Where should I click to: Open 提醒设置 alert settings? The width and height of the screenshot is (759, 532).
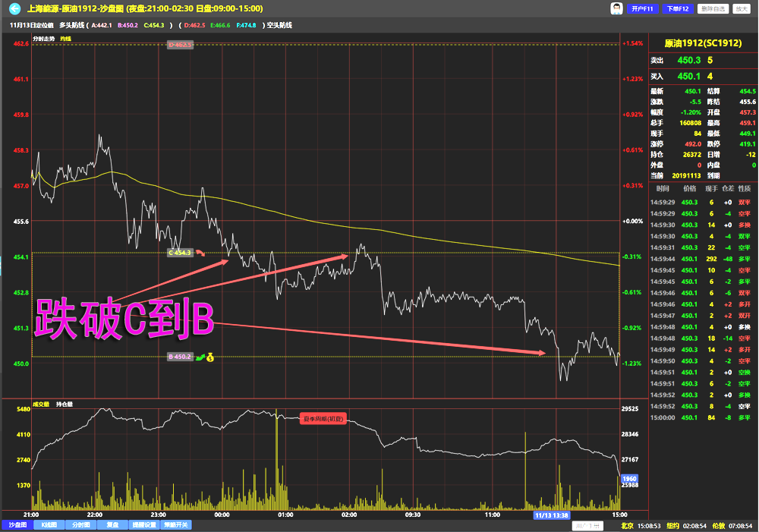pyautogui.click(x=143, y=524)
